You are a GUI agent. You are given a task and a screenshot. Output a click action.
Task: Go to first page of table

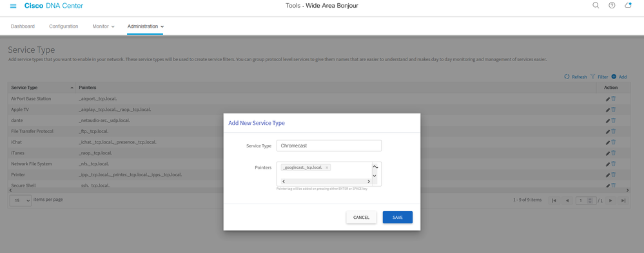click(x=554, y=200)
